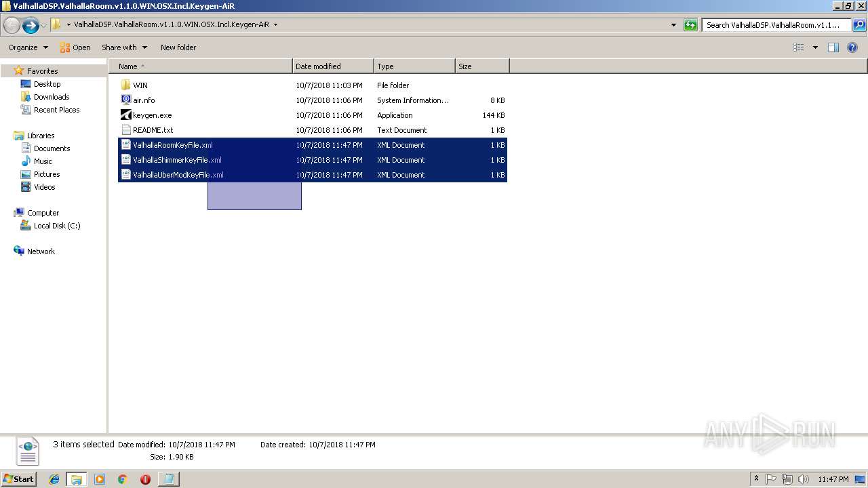Screen dimensions: 868x488
Task: Launch Google Chrome from taskbar
Action: tap(122, 479)
